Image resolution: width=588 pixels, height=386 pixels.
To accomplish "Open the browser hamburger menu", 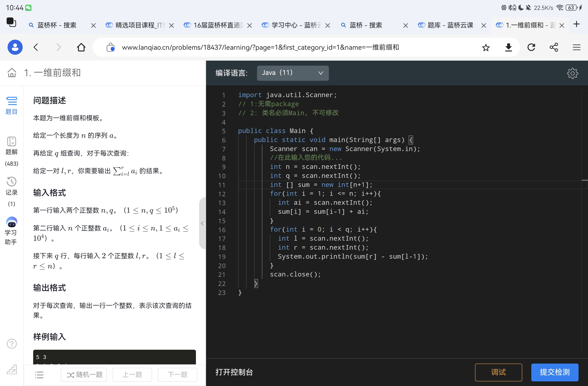I will tap(576, 47).
